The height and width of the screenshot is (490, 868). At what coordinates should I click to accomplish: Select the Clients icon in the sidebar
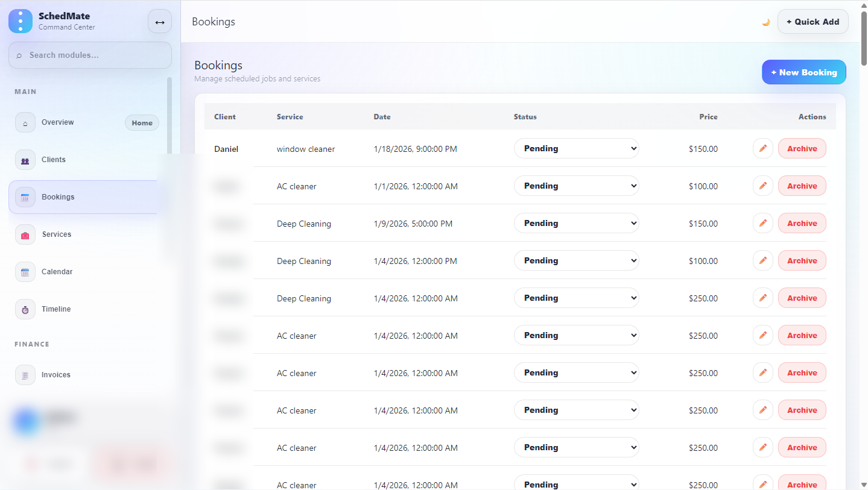point(25,160)
